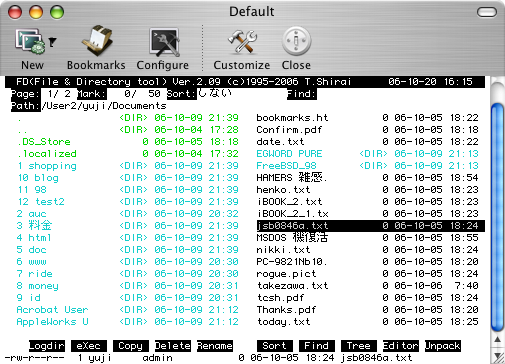The width and height of the screenshot is (505, 364).
Task: Select the date.txt file
Action: coord(368,142)
